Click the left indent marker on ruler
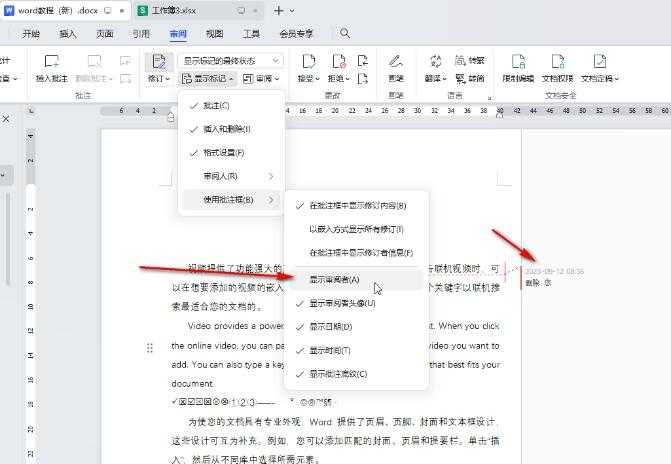Image resolution: width=671 pixels, height=464 pixels. coord(170,116)
